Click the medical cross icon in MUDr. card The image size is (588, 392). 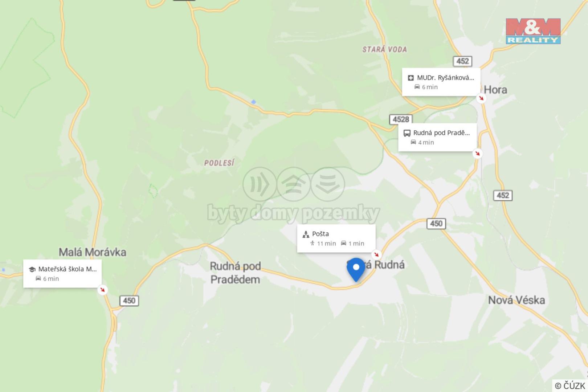point(411,78)
